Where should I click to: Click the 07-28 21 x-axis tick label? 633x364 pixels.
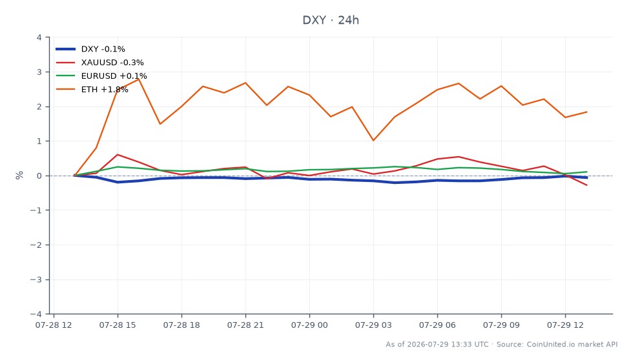coord(245,325)
